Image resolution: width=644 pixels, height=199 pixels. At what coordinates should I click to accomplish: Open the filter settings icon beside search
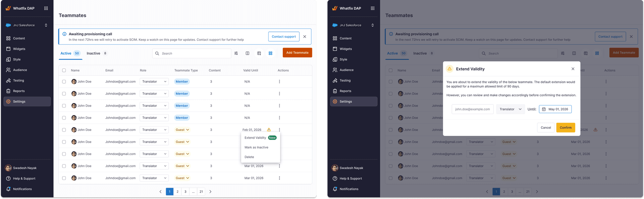236,53
